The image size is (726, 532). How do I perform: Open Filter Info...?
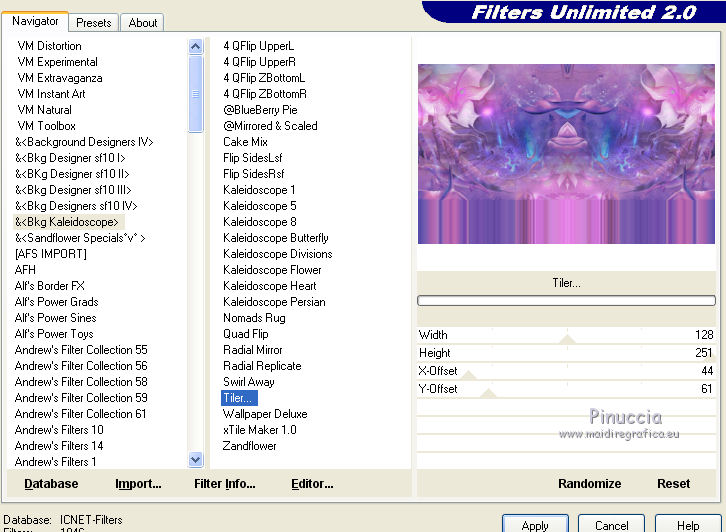click(225, 484)
